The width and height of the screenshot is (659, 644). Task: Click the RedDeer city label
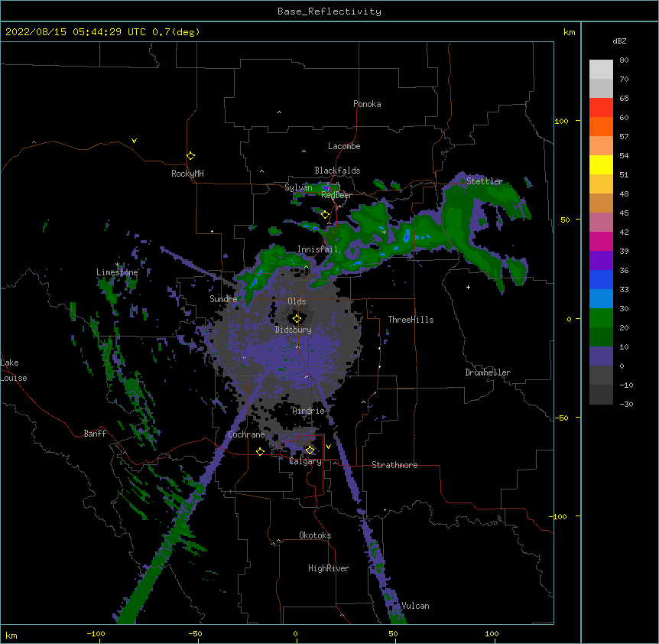click(336, 195)
